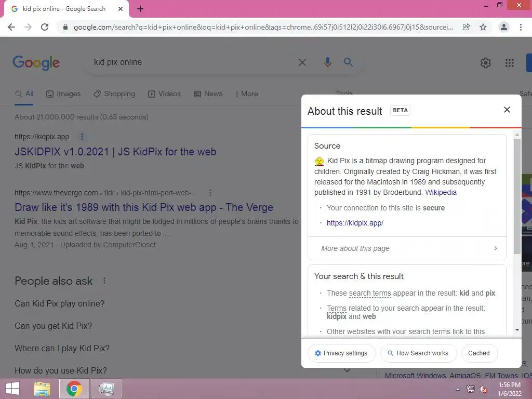The width and height of the screenshot is (532, 399).
Task: Select the All search tab
Action: coord(24,94)
